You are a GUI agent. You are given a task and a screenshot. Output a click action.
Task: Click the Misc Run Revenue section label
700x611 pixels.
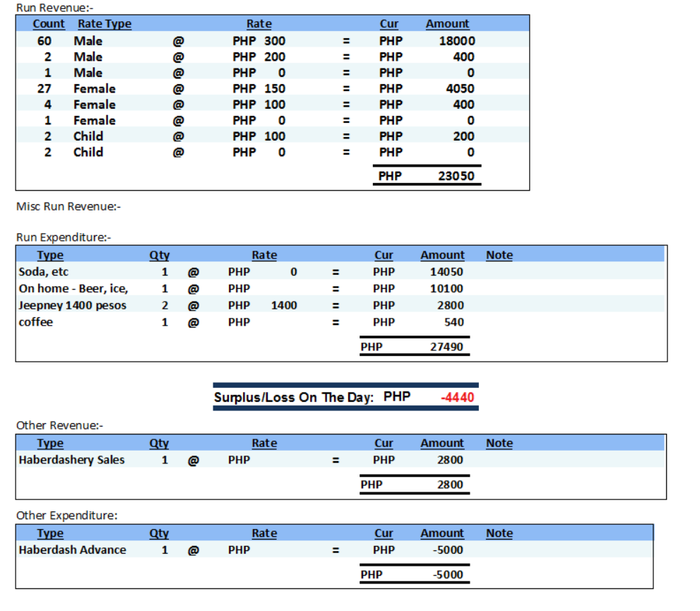coord(69,206)
